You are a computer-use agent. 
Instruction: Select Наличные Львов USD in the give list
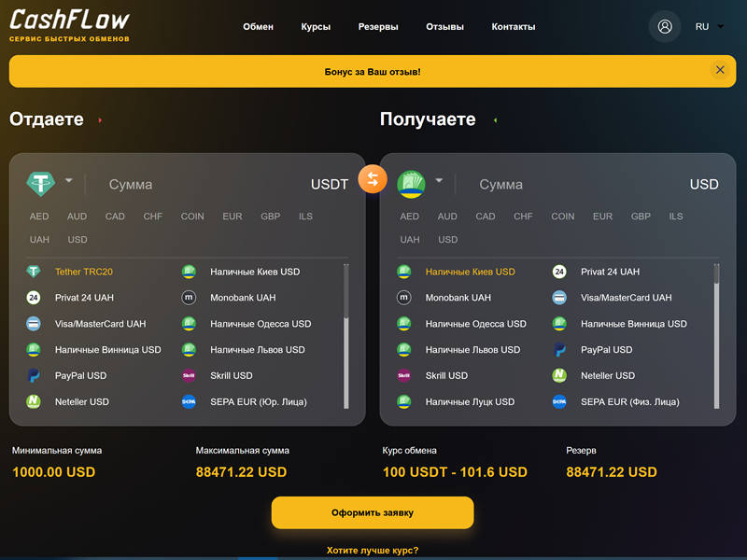coord(258,349)
